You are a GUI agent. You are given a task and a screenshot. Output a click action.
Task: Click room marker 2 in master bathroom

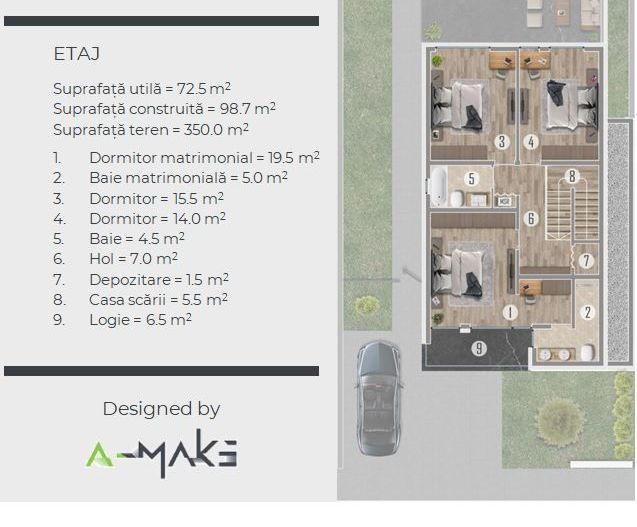tap(587, 312)
